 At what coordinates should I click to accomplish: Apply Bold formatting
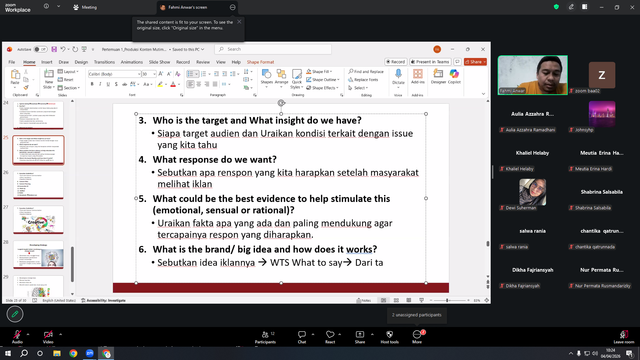pyautogui.click(x=92, y=84)
